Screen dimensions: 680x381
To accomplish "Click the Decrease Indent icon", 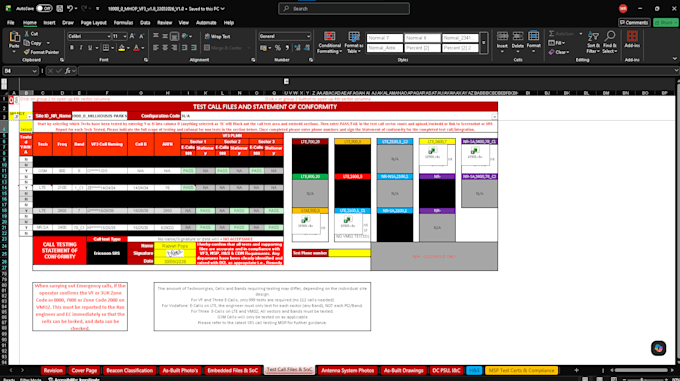I will tap(185, 48).
